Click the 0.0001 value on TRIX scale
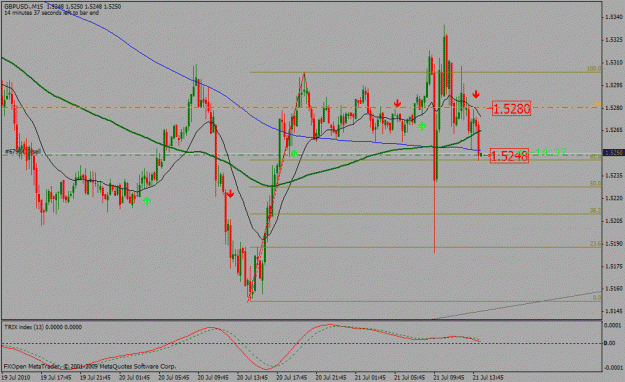This screenshot has width=625, height=382. click(614, 326)
